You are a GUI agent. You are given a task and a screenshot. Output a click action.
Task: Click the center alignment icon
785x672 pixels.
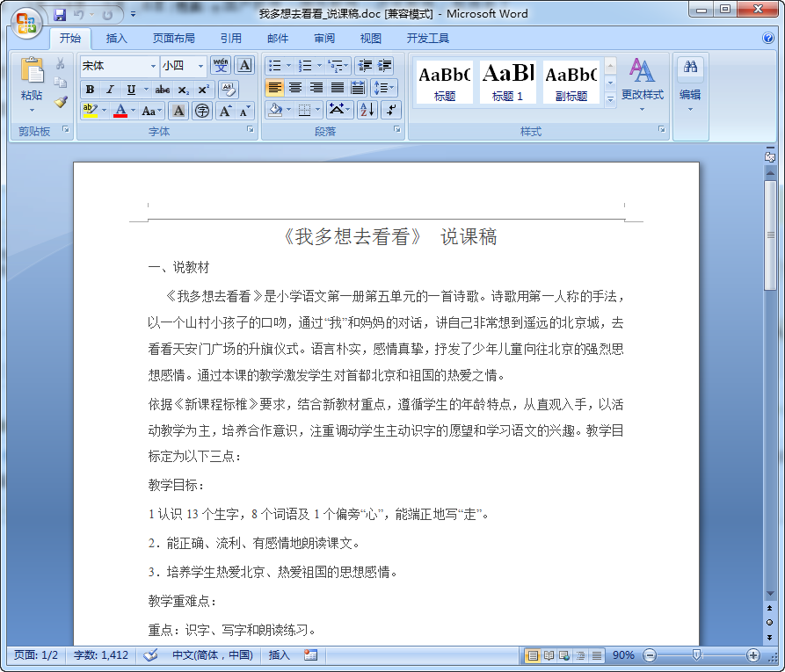tap(294, 87)
